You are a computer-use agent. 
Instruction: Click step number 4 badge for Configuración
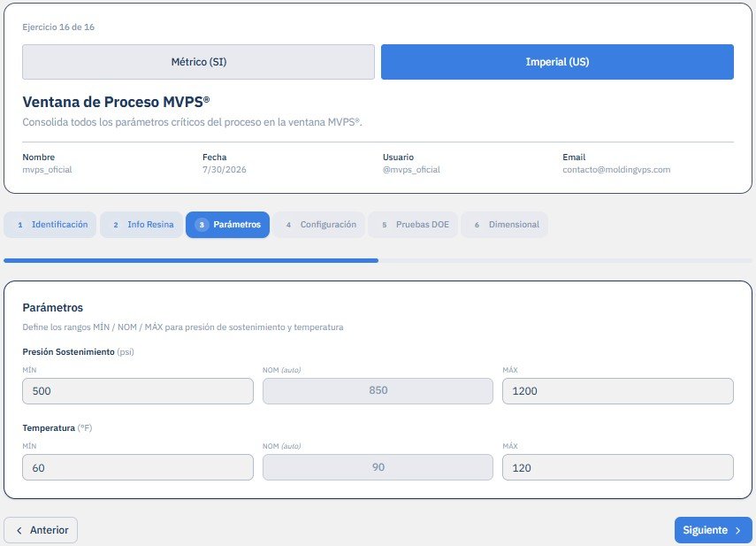point(288,225)
